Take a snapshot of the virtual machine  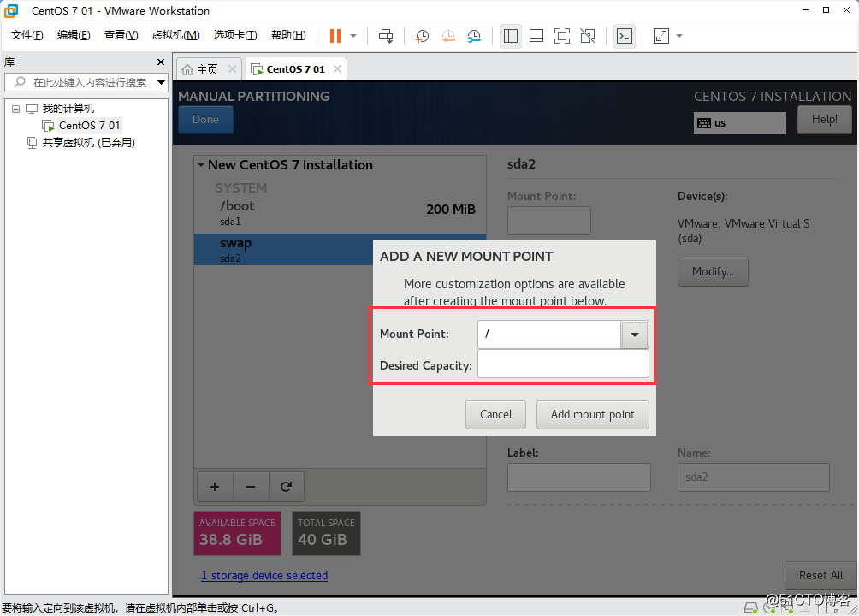[422, 36]
